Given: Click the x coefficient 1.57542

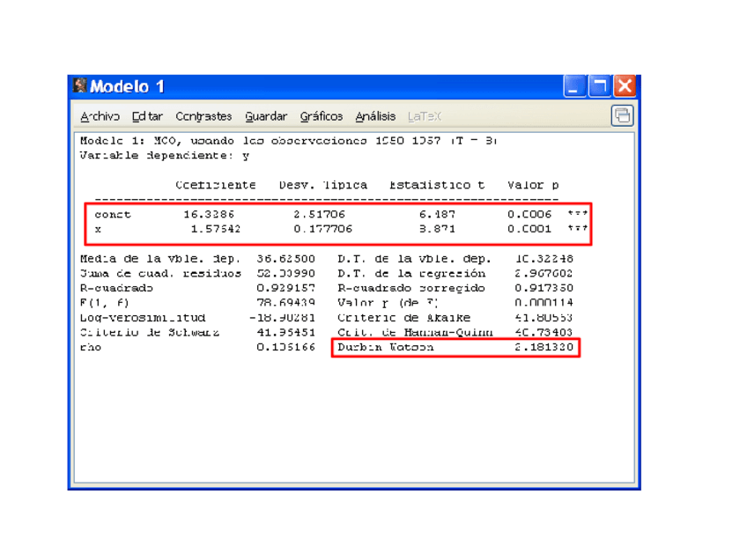Looking at the screenshot, I should (215, 230).
